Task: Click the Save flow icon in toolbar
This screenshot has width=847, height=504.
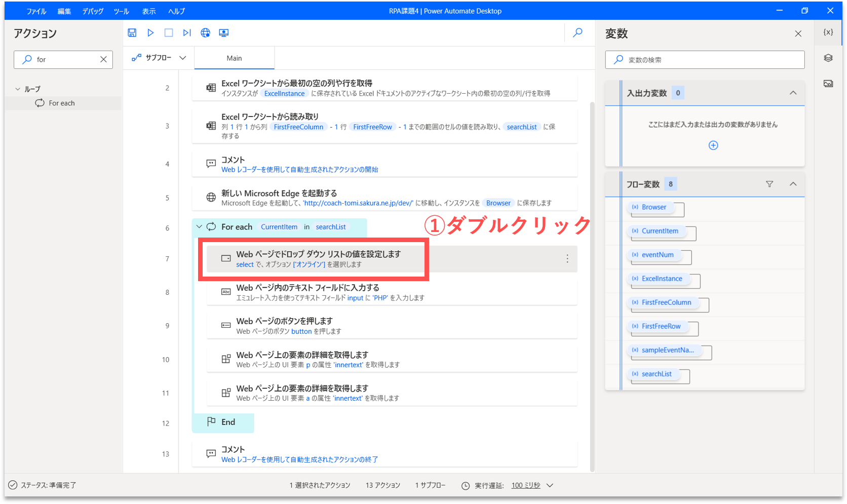Action: [132, 33]
